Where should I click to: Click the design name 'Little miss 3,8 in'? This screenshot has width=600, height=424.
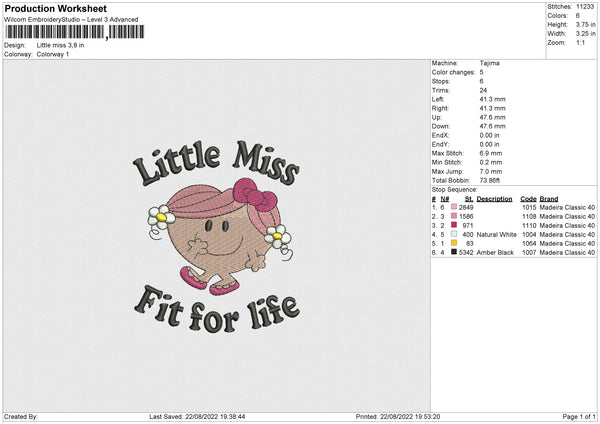[x=60, y=45]
